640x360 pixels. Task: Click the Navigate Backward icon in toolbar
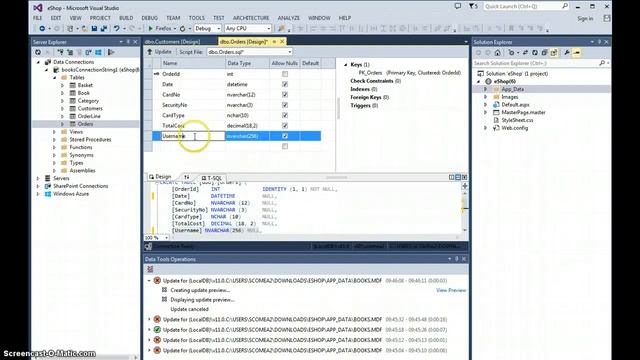tap(42, 29)
